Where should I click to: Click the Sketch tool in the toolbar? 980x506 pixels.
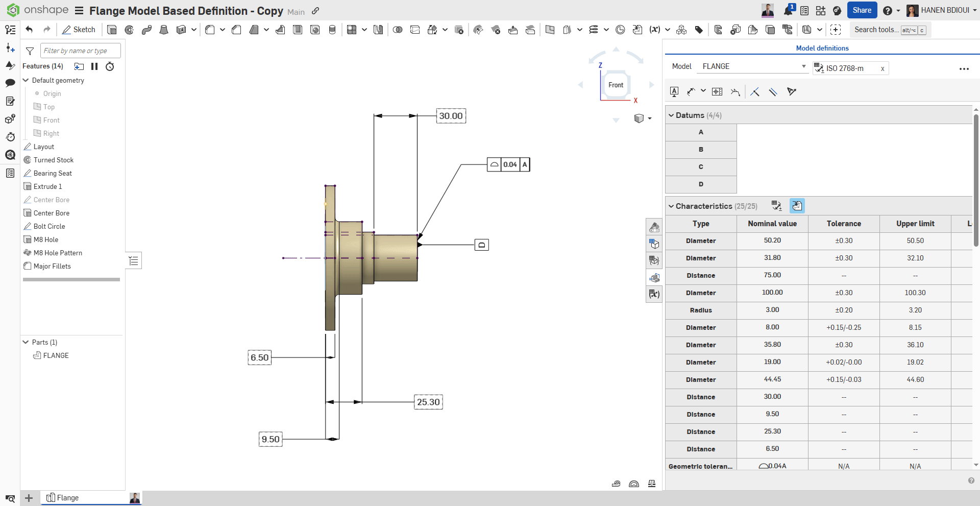tap(79, 30)
